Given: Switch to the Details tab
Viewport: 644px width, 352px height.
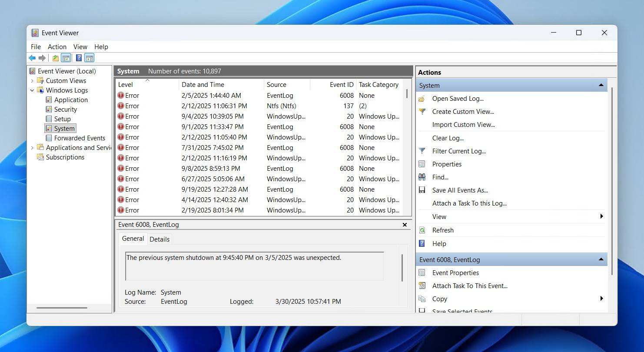Looking at the screenshot, I should click(159, 239).
